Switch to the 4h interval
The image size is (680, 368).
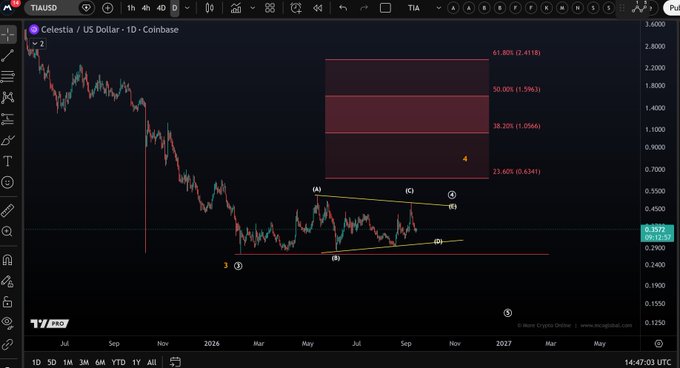tap(146, 8)
